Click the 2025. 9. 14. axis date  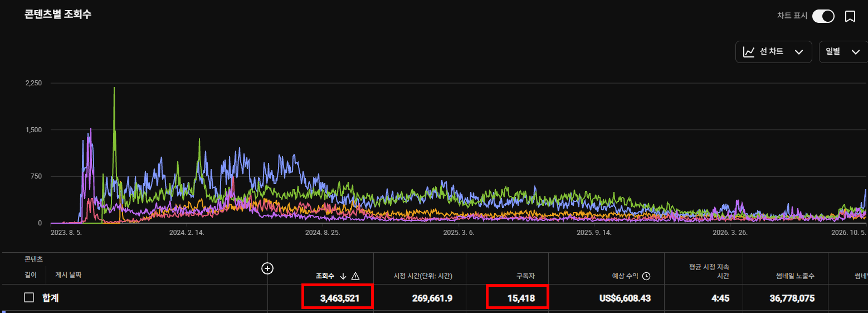[x=594, y=233]
